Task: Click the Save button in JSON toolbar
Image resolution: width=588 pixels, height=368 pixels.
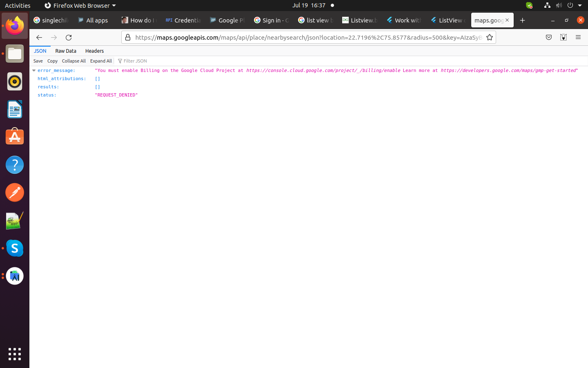Action: [x=38, y=61]
